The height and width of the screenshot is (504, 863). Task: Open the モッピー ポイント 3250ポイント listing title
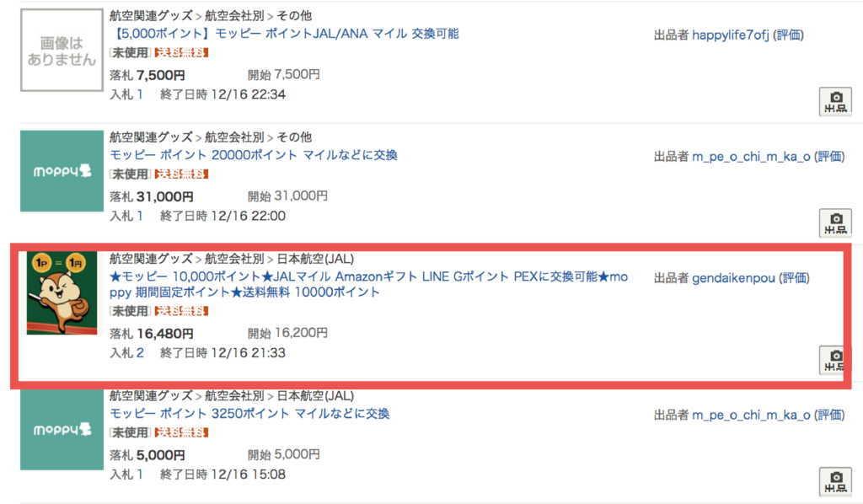point(249,413)
